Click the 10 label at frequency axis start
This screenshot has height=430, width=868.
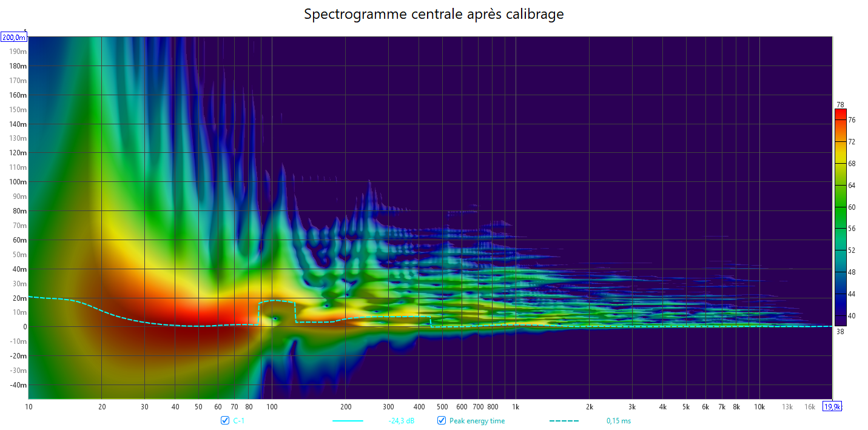pyautogui.click(x=29, y=407)
